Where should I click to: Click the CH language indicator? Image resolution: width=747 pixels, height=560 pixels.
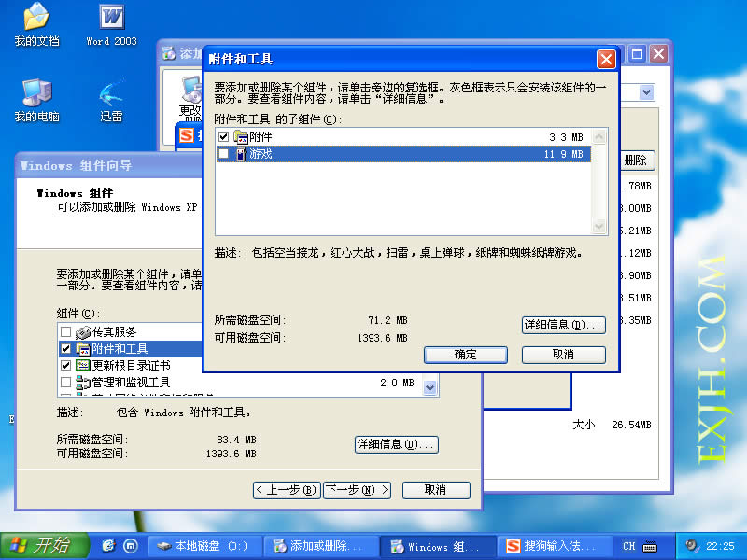(x=628, y=546)
